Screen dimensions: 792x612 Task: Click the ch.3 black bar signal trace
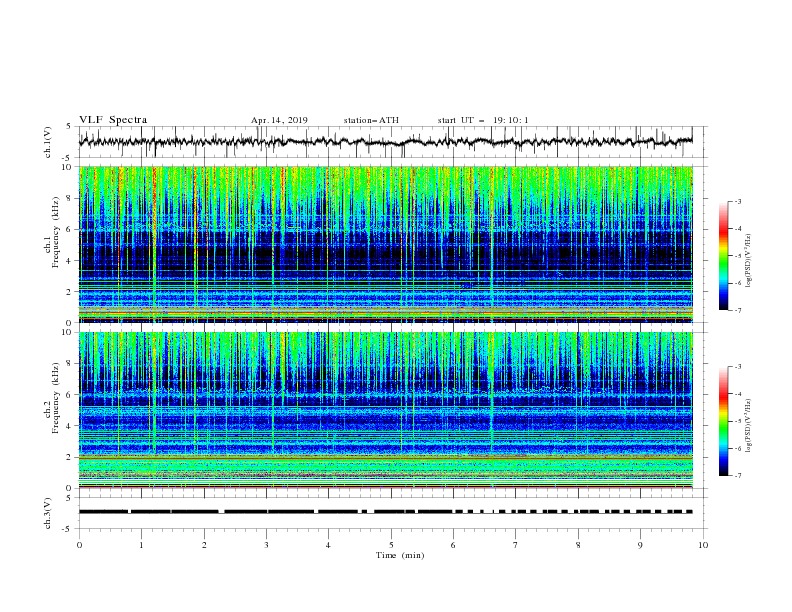(386, 512)
